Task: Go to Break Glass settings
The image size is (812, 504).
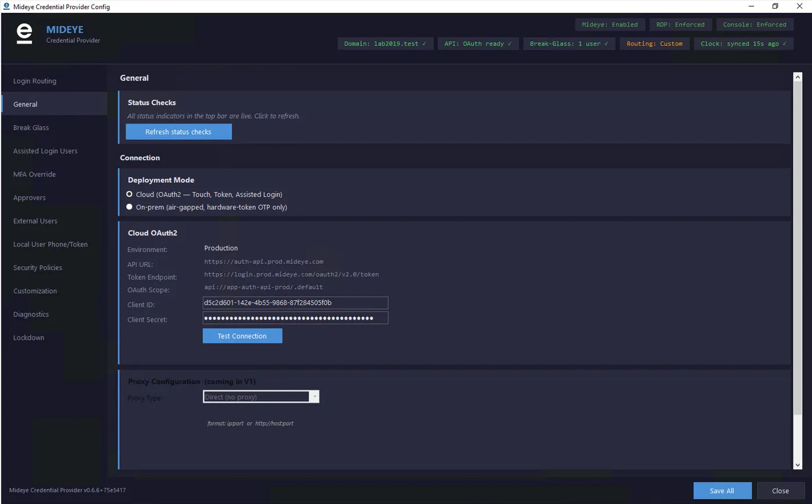Action: 54,128
